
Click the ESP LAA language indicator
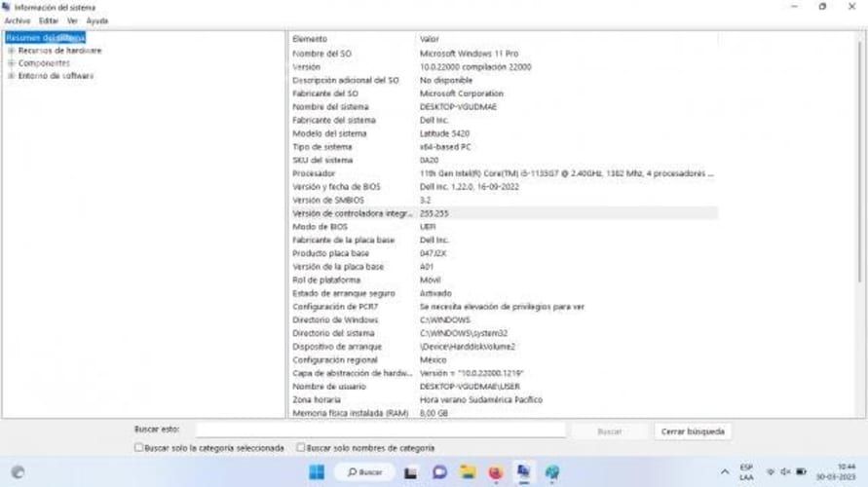click(746, 472)
